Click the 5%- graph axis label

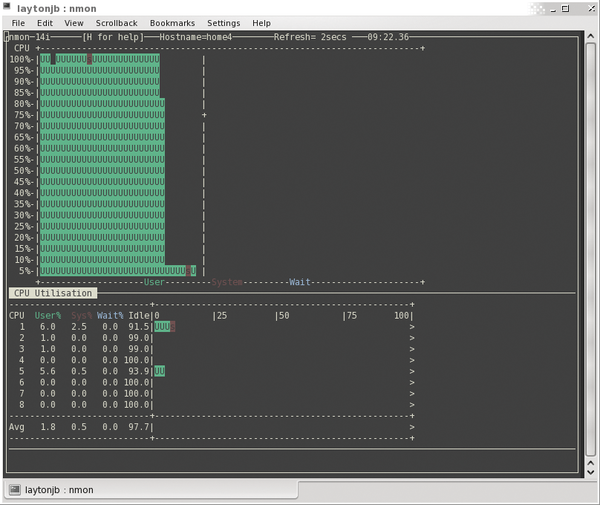click(x=27, y=271)
